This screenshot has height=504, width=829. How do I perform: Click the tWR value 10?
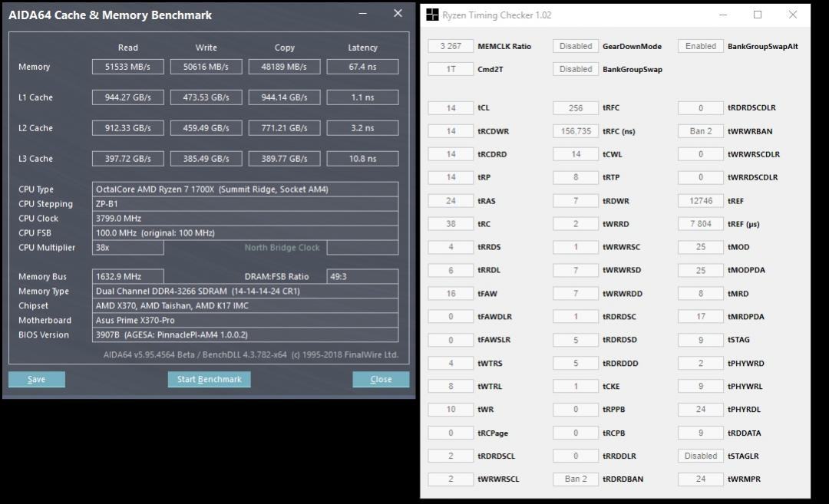(x=451, y=410)
